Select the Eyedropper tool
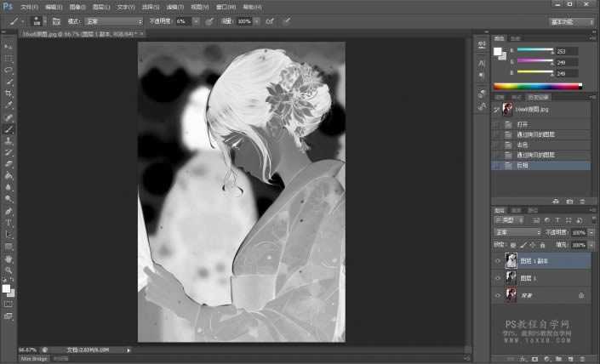 pyautogui.click(x=9, y=105)
